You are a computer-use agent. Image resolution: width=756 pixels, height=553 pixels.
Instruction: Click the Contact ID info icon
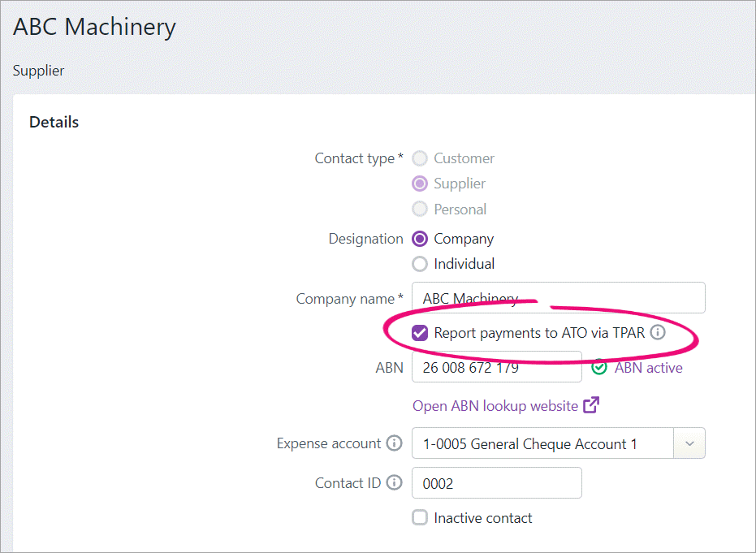[395, 482]
